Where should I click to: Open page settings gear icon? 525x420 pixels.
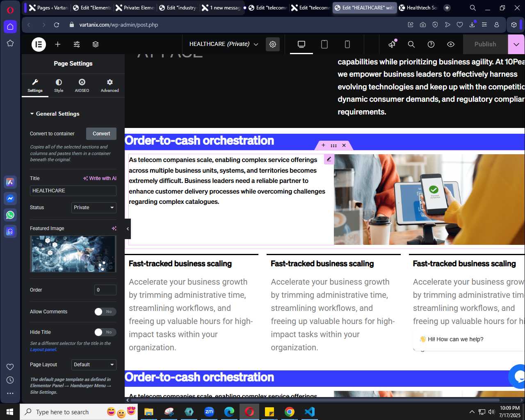pos(273,44)
